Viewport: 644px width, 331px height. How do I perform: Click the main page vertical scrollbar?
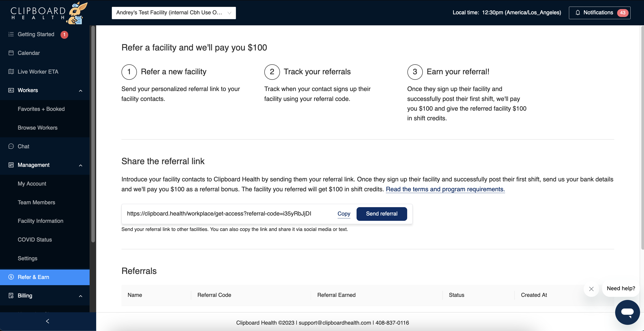642,138
